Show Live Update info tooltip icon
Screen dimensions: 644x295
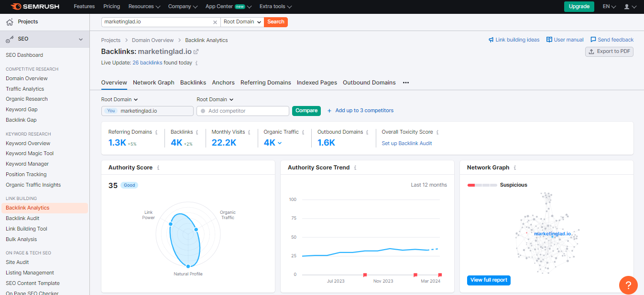pyautogui.click(x=196, y=63)
